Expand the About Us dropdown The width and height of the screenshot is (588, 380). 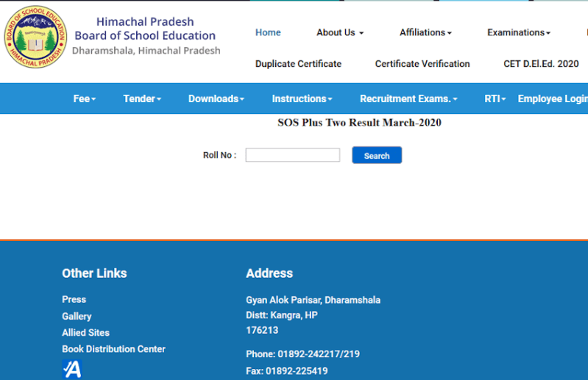[339, 32]
